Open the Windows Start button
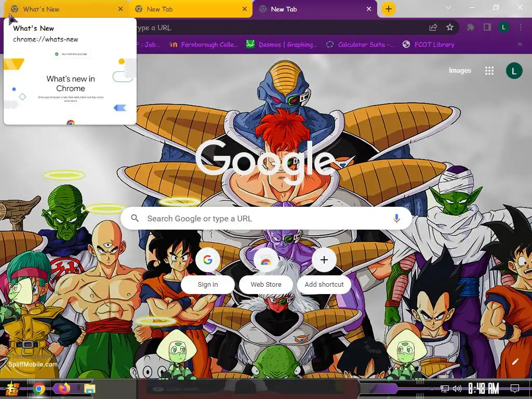This screenshot has width=532, height=399. [13, 389]
